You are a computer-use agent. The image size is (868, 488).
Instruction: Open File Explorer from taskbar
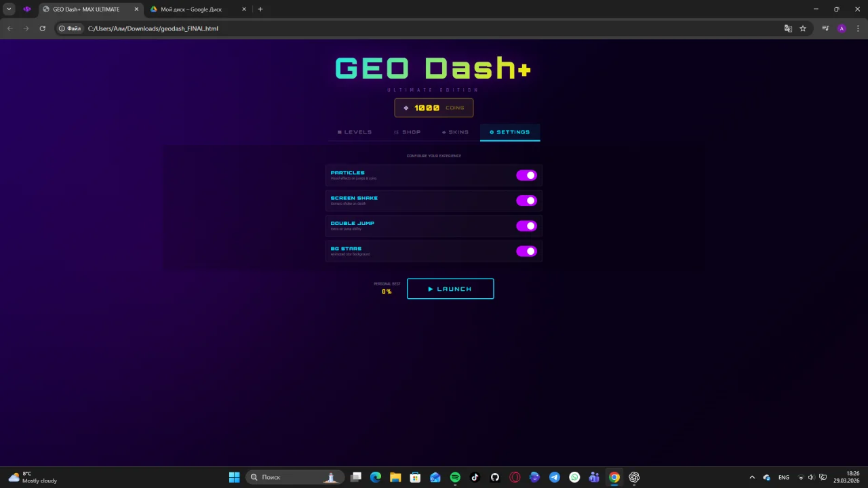[395, 477]
